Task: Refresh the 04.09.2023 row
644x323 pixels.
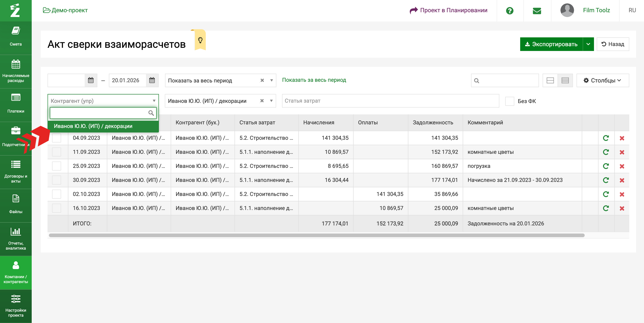Action: pyautogui.click(x=606, y=138)
